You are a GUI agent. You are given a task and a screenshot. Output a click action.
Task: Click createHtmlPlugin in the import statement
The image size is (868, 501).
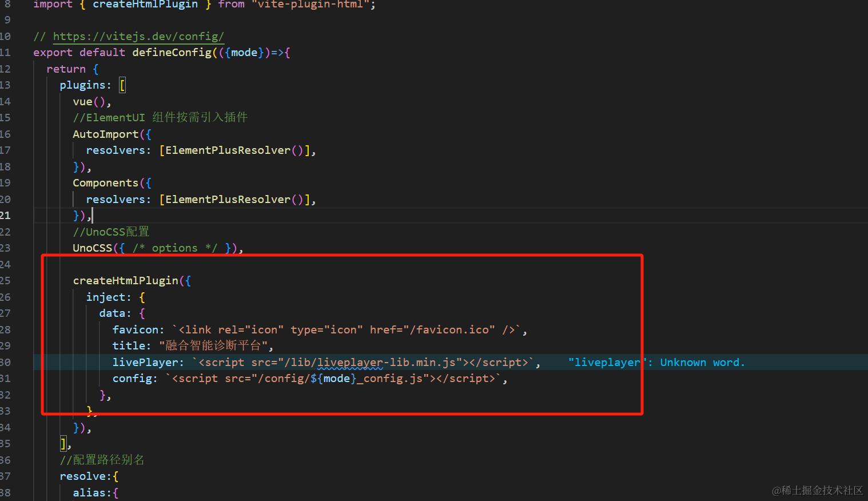coord(145,5)
